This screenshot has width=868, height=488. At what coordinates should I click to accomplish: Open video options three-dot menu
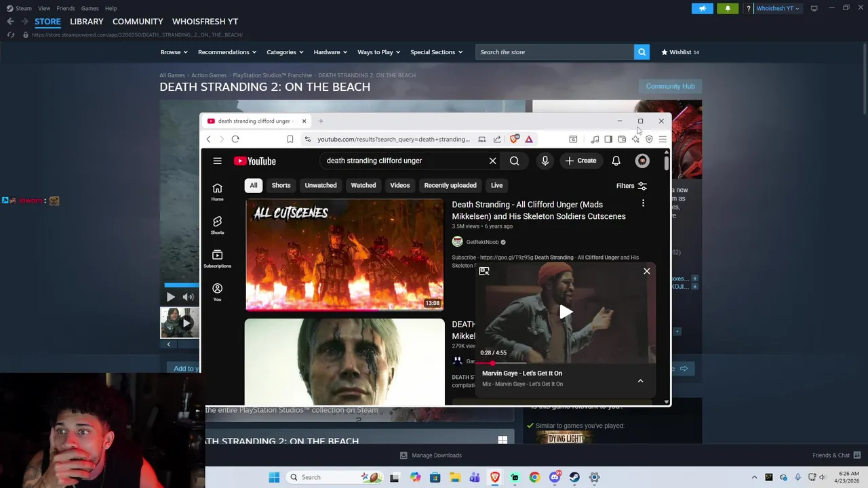pos(643,203)
